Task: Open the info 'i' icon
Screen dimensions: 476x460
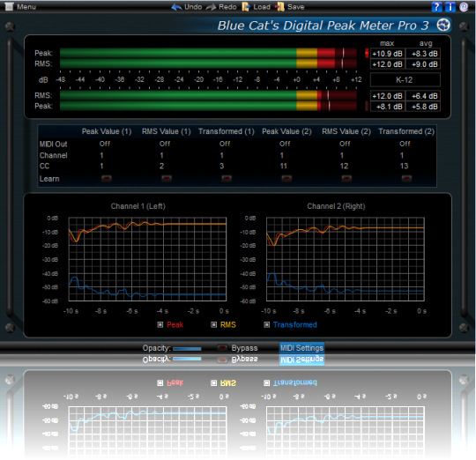Action: click(450, 7)
